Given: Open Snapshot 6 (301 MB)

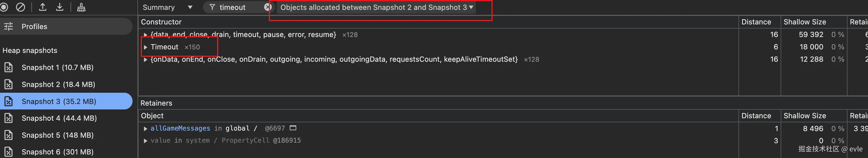Looking at the screenshot, I should 57,152.
